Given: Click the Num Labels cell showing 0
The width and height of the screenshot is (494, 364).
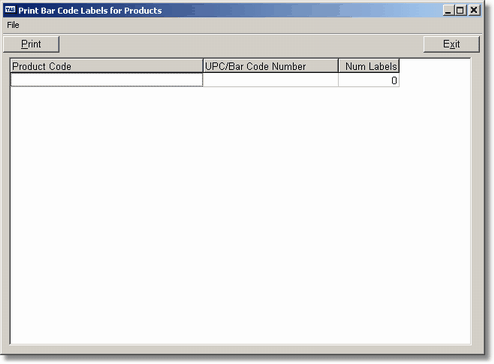Looking at the screenshot, I should pyautogui.click(x=369, y=80).
